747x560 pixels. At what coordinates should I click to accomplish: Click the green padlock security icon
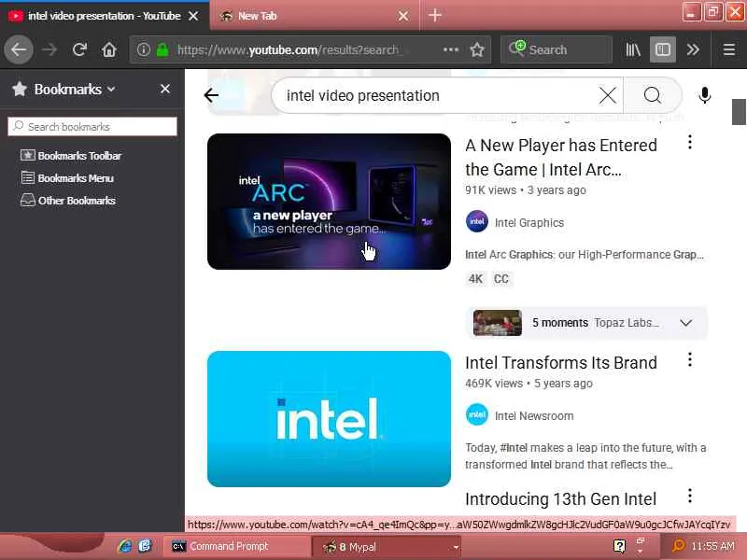click(x=162, y=49)
